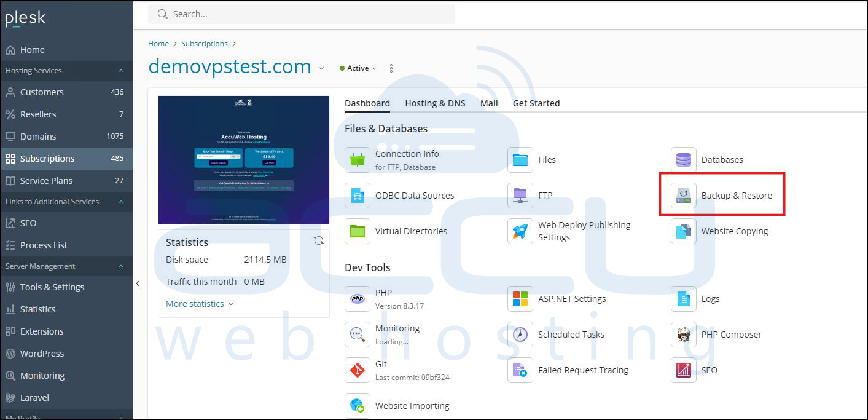Open Extensions in the sidebar
The width and height of the screenshot is (868, 420).
[x=66, y=331]
